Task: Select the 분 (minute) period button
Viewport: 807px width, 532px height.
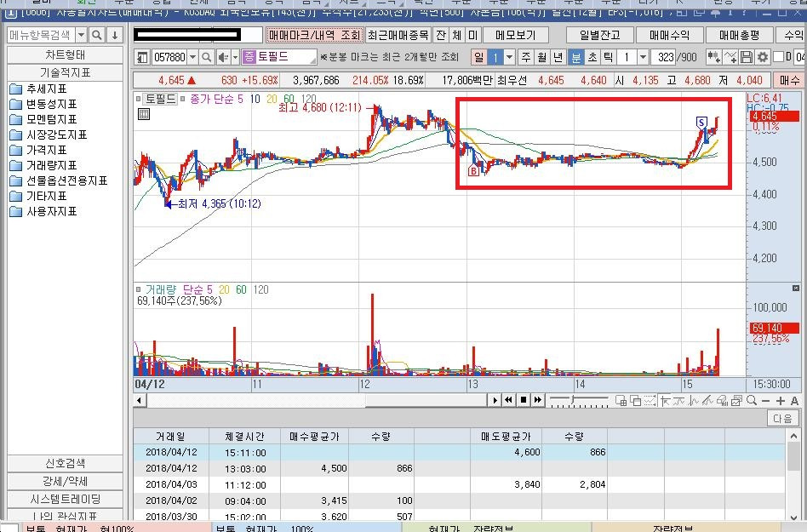Action: tap(576, 56)
